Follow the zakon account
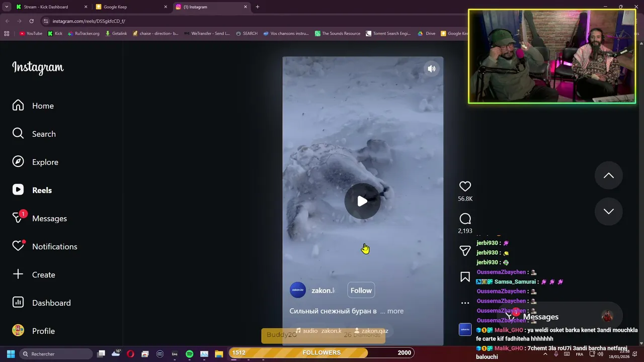 tap(361, 291)
